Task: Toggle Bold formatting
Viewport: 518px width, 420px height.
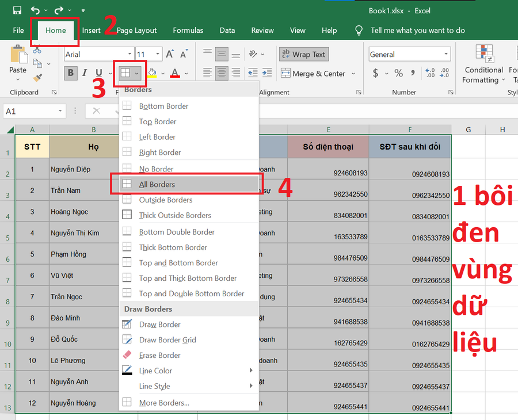Action: pos(71,72)
